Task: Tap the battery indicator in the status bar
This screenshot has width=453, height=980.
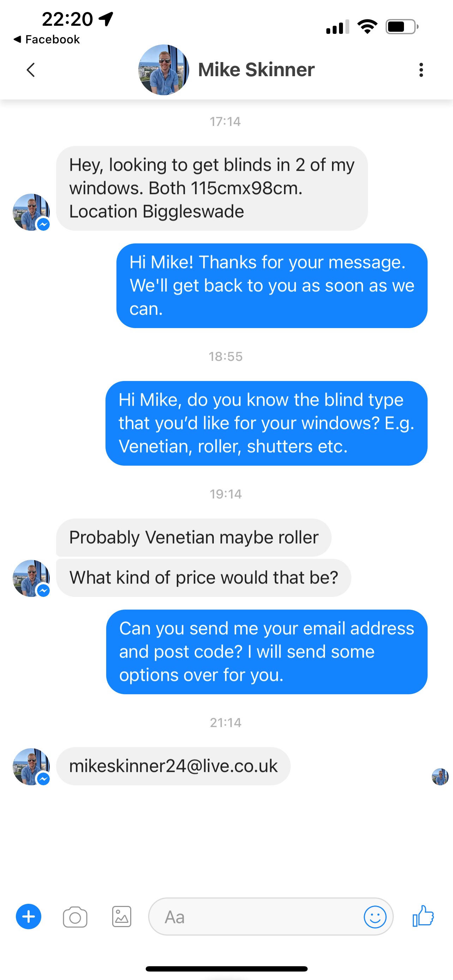Action: 402,27
